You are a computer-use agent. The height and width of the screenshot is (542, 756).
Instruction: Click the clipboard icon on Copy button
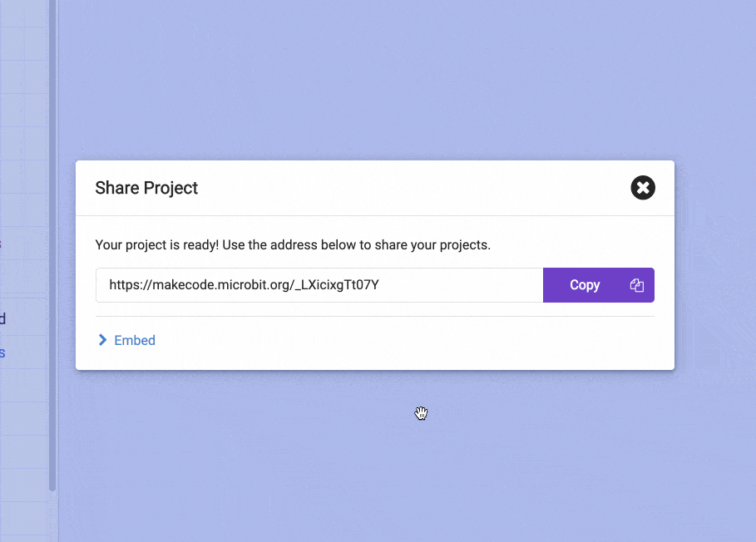pyautogui.click(x=636, y=285)
